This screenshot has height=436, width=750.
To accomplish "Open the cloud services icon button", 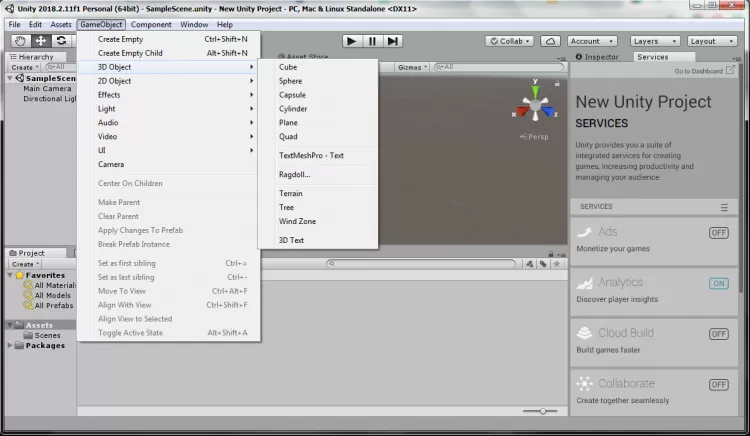I will tap(550, 41).
